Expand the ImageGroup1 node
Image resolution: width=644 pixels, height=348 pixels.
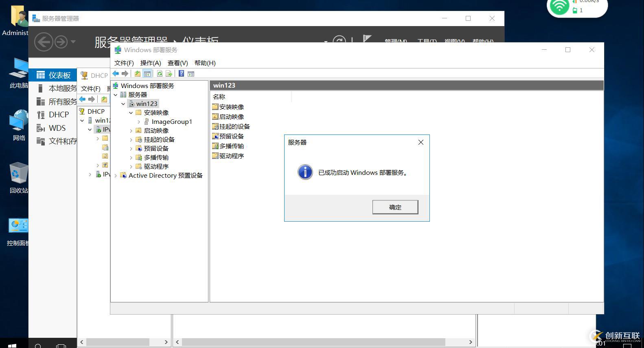pos(139,121)
